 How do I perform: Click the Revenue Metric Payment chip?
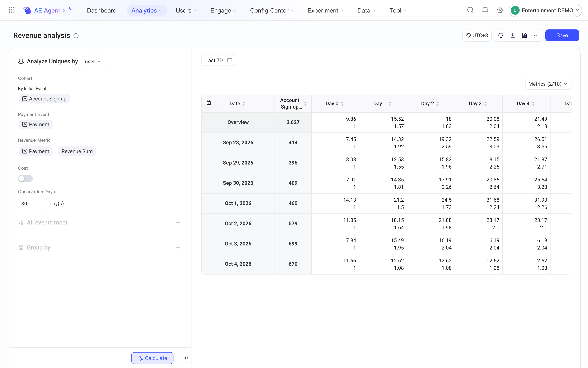(x=36, y=151)
